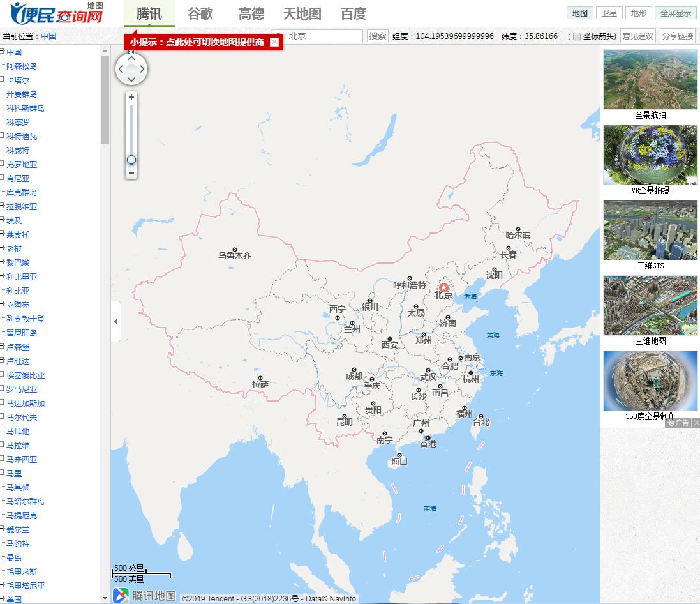
Task: Switch to 高德 map tab
Action: click(251, 14)
